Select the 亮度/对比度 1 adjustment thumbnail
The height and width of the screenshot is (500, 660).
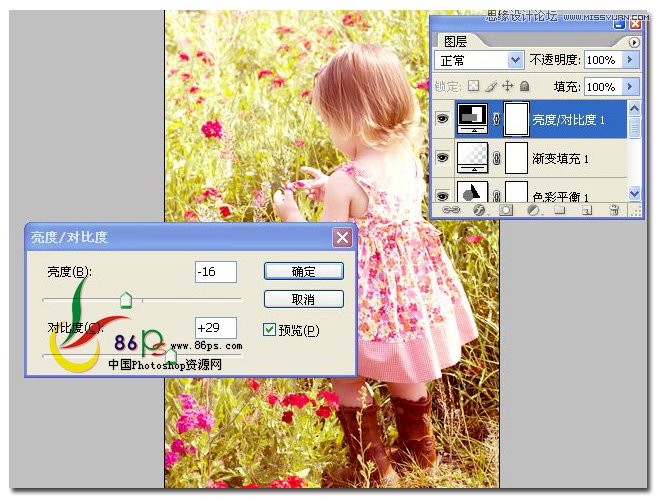(x=472, y=119)
